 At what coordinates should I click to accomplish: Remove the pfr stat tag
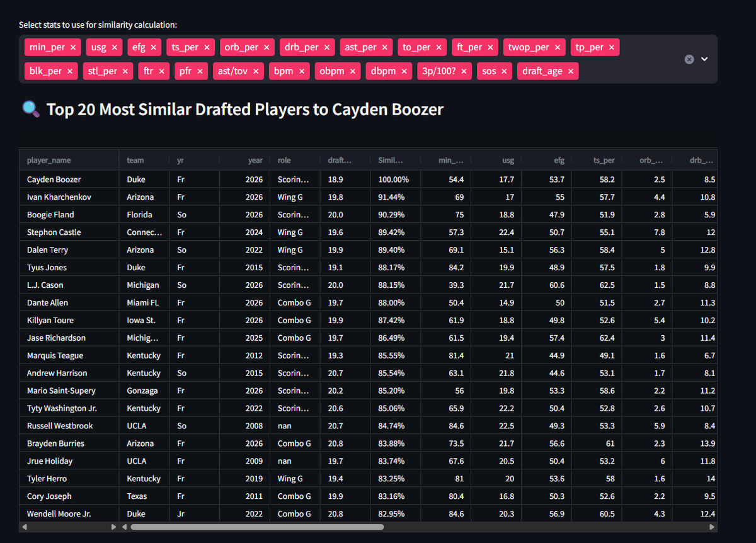199,71
